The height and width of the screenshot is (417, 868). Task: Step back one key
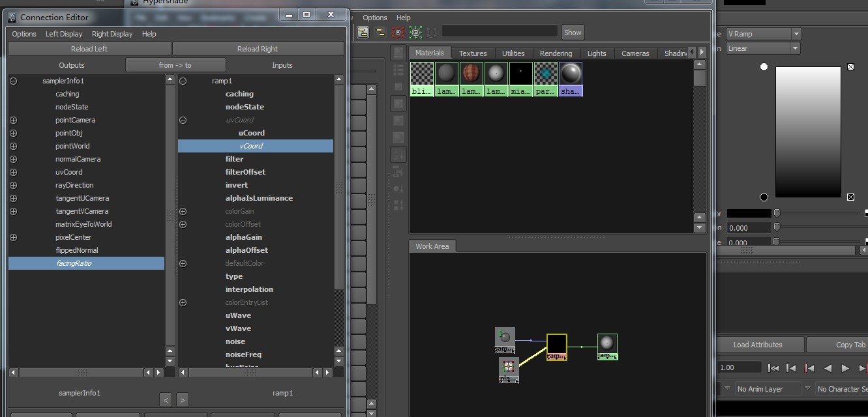click(809, 368)
